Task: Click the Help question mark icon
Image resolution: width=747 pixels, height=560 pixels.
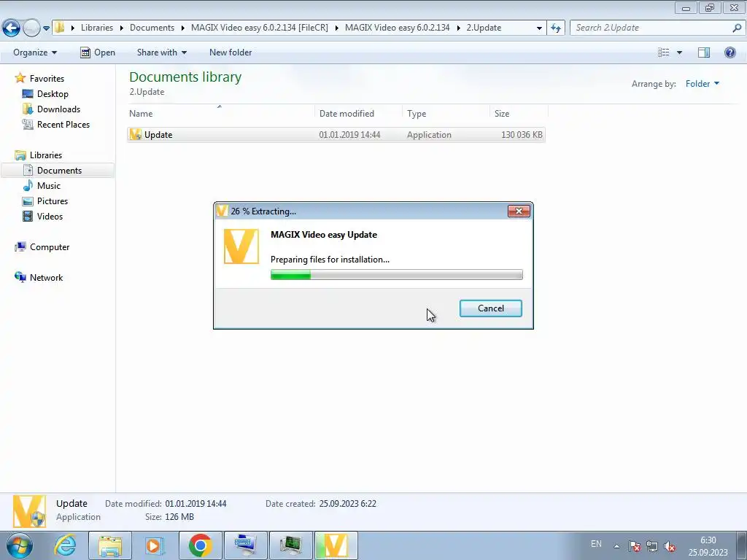Action: (729, 52)
